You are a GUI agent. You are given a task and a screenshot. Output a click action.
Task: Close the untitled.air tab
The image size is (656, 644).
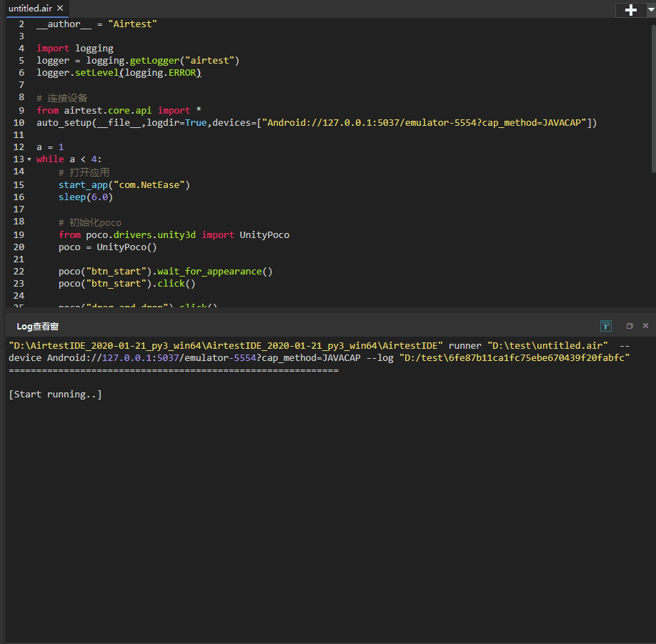pos(60,8)
